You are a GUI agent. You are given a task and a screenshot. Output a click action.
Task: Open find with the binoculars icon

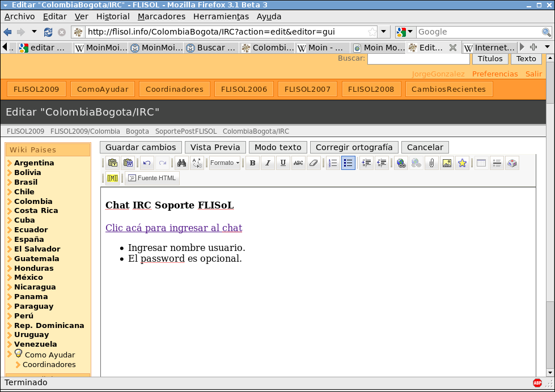(181, 163)
